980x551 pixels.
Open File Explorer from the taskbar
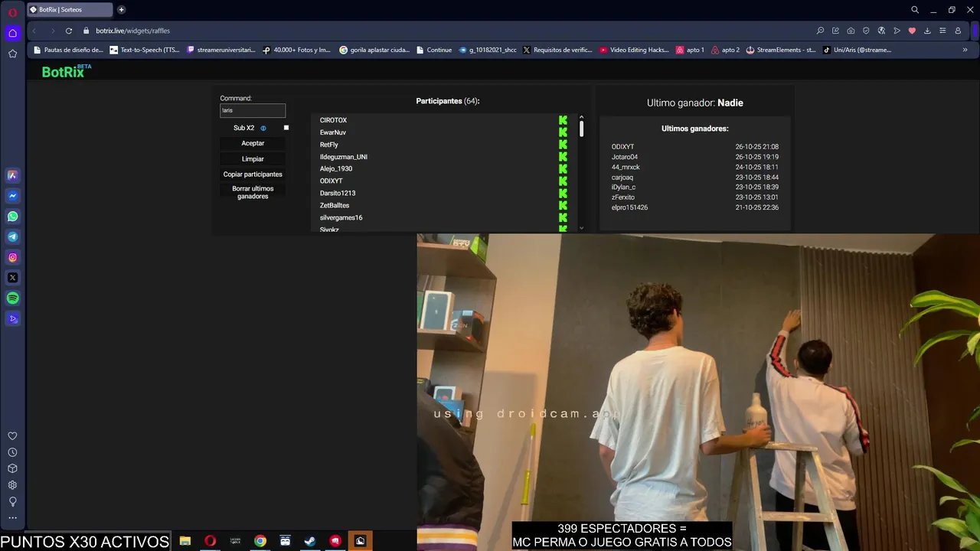[x=185, y=541]
